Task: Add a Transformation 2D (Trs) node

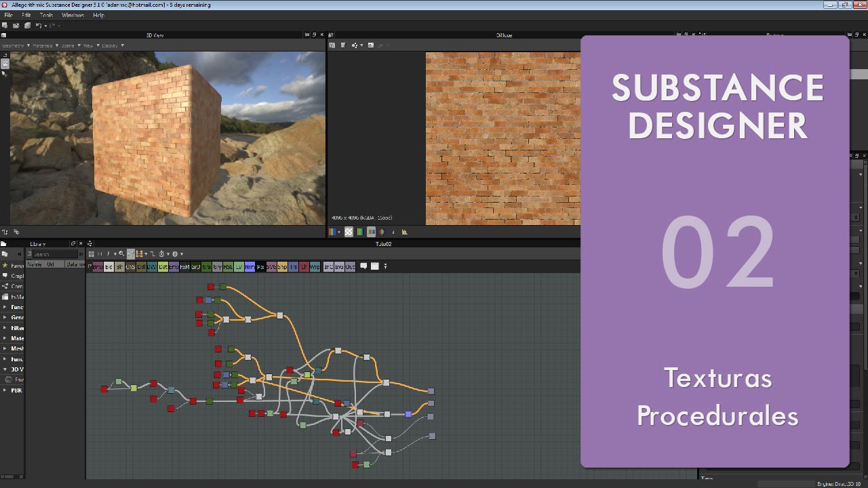Action: pos(294,267)
